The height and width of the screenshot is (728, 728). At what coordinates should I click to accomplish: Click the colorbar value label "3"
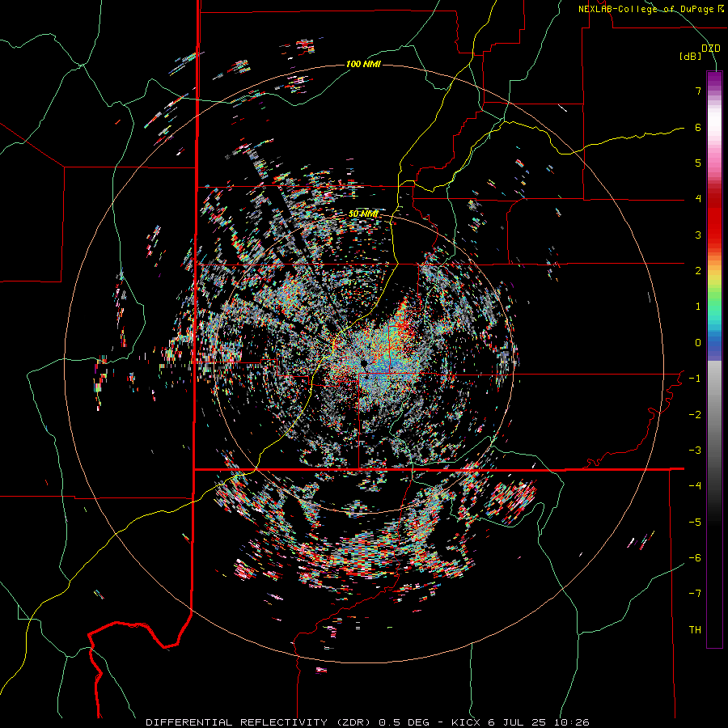698,235
